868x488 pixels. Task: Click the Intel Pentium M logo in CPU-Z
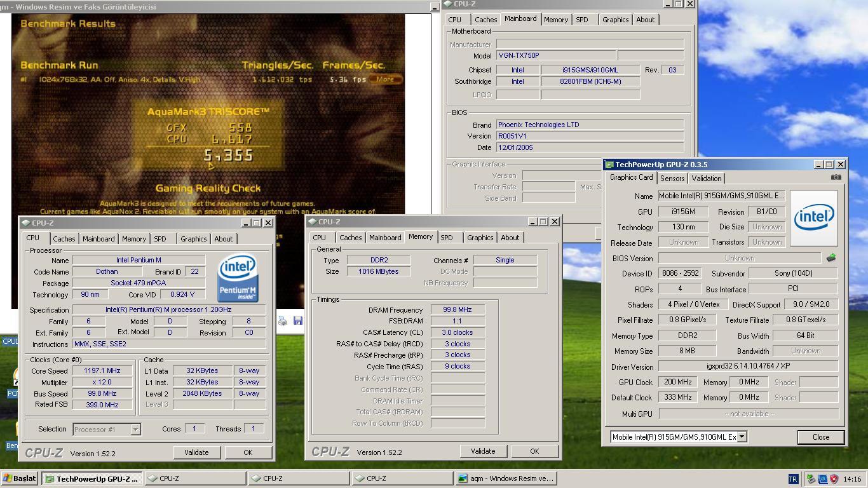[238, 278]
